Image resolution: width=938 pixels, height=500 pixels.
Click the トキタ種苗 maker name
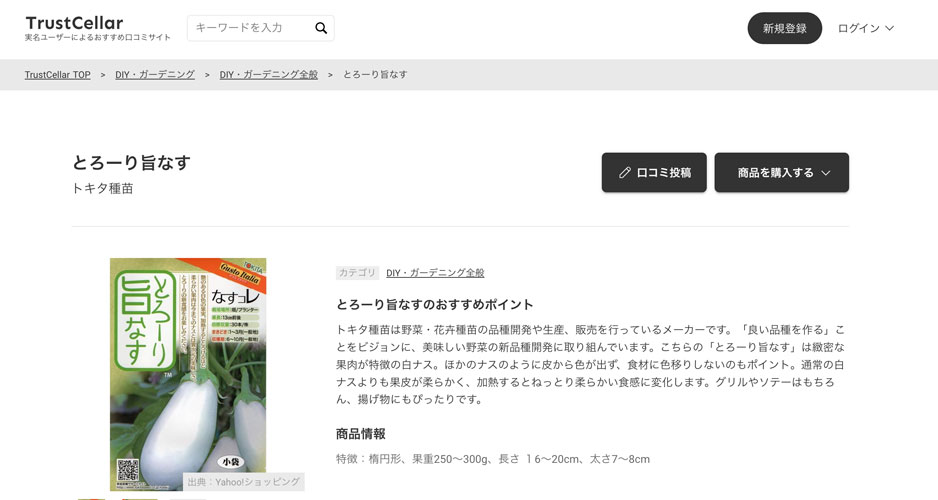click(102, 188)
